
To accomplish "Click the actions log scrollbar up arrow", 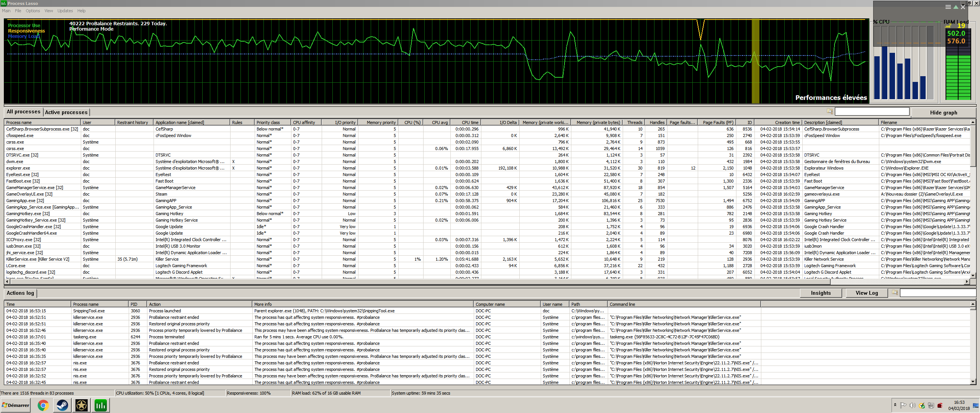I will pos(973,304).
